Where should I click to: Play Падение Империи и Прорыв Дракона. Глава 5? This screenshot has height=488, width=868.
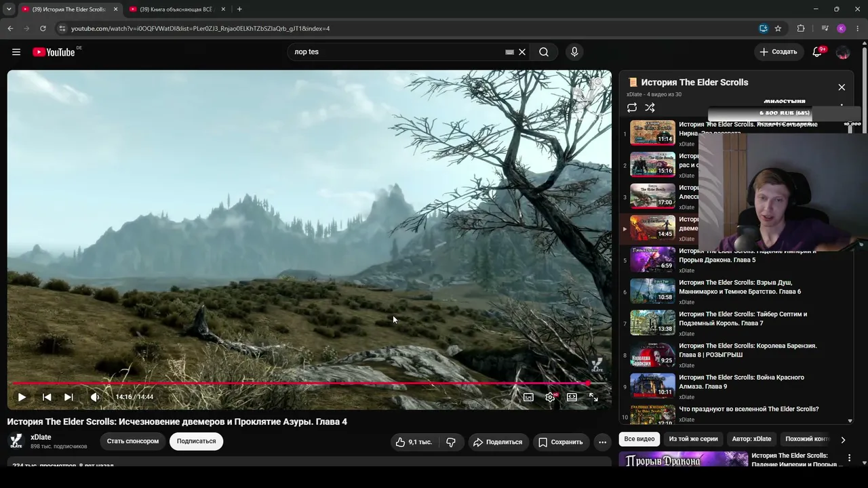click(x=736, y=260)
